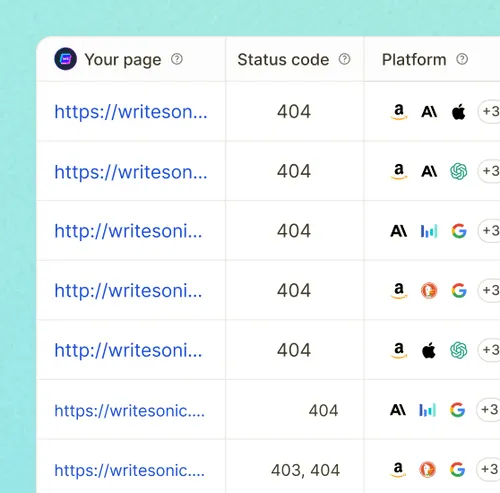Open the http://writesoni... link in the DuckDuckGo row
The height and width of the screenshot is (493, 500).
click(x=128, y=291)
